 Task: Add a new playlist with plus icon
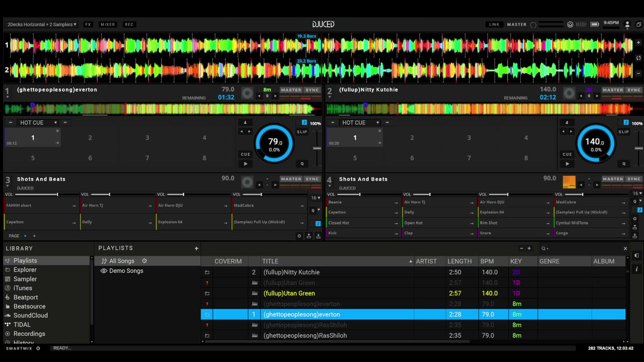click(x=196, y=248)
